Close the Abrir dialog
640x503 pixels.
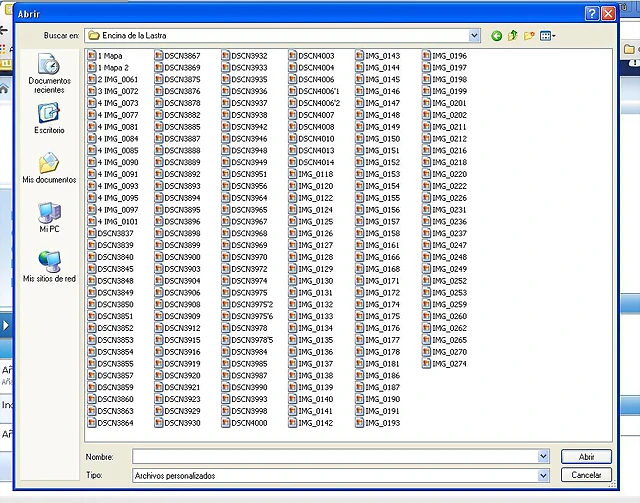(x=608, y=14)
